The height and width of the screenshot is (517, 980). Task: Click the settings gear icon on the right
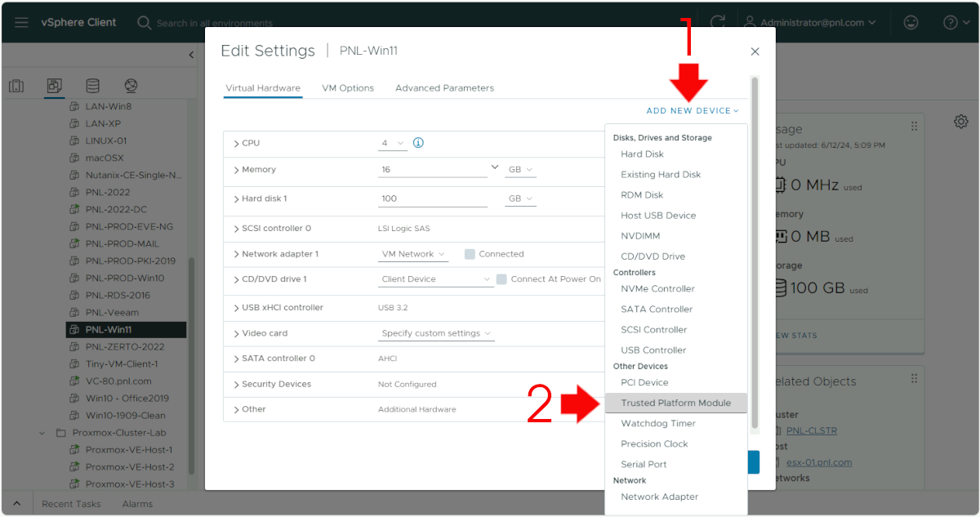coord(961,121)
